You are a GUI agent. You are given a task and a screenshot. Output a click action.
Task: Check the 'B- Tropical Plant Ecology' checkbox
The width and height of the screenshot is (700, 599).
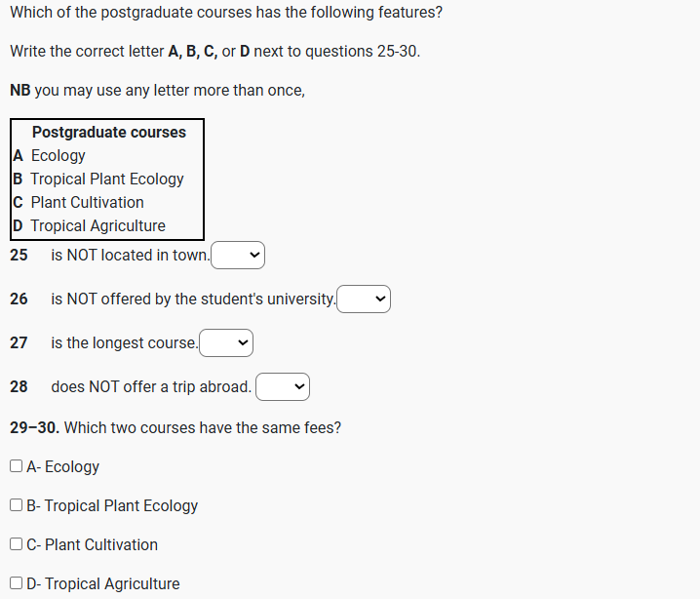pos(17,505)
